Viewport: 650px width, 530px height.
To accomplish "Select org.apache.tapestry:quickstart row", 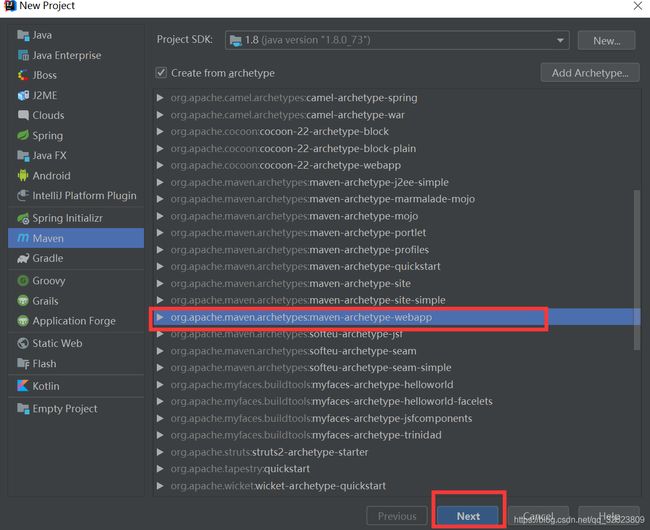I will (x=397, y=469).
